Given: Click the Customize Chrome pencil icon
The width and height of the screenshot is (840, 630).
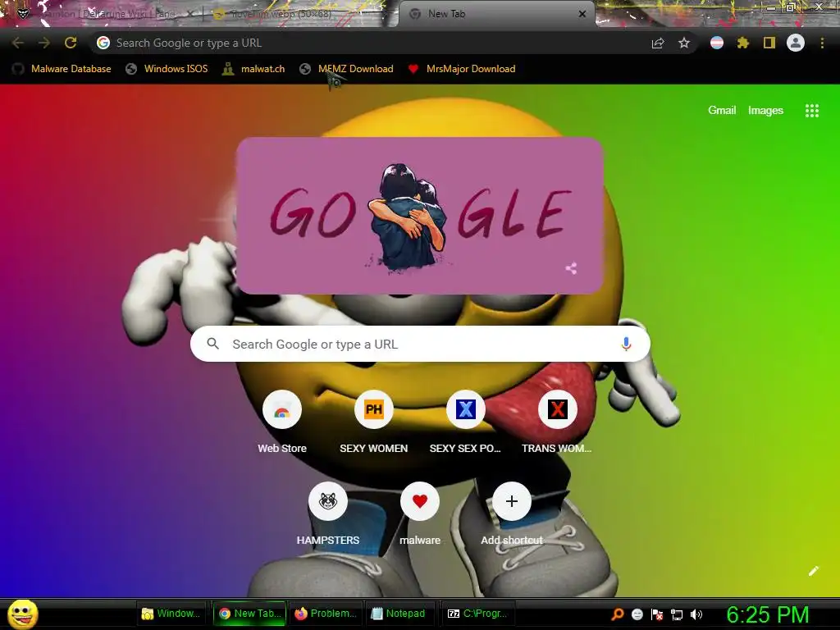Looking at the screenshot, I should click(x=814, y=571).
